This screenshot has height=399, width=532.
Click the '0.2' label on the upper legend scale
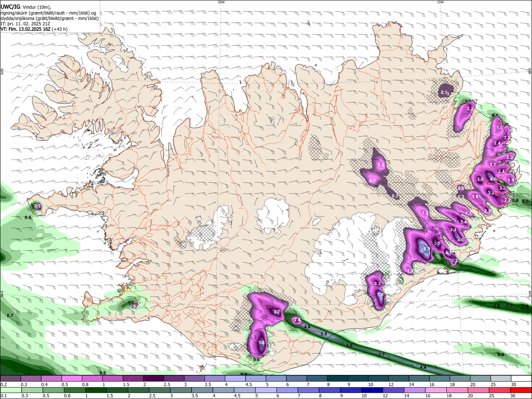(4, 384)
